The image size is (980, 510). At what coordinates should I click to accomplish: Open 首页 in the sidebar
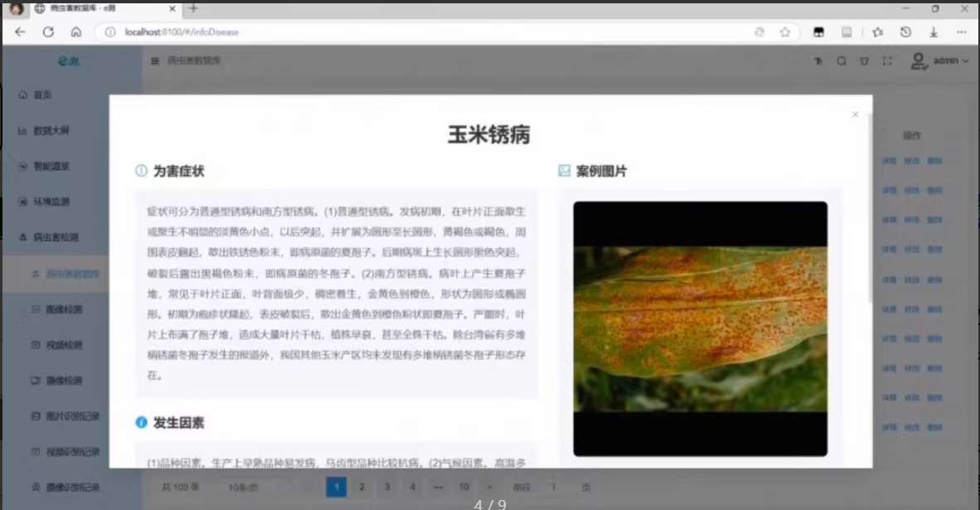tap(43, 95)
